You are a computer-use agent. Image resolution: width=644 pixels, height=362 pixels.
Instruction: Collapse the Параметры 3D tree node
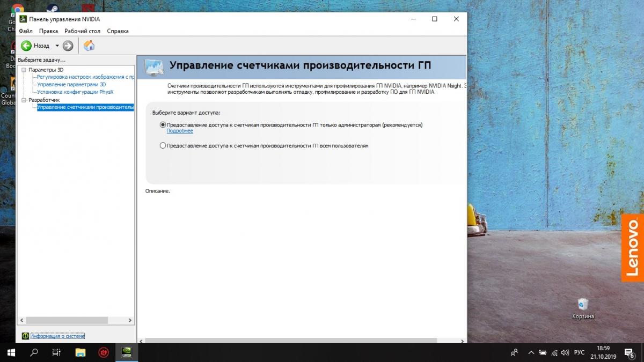click(x=24, y=70)
